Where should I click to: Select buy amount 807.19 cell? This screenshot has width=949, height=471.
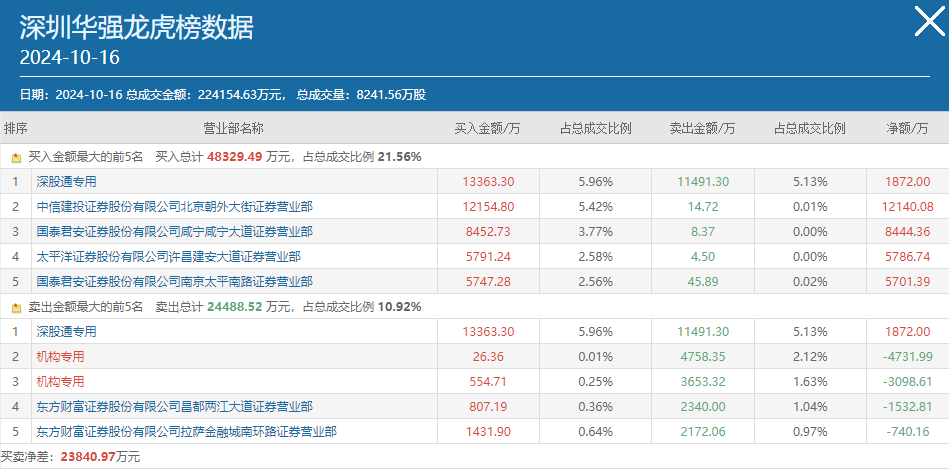[488, 407]
